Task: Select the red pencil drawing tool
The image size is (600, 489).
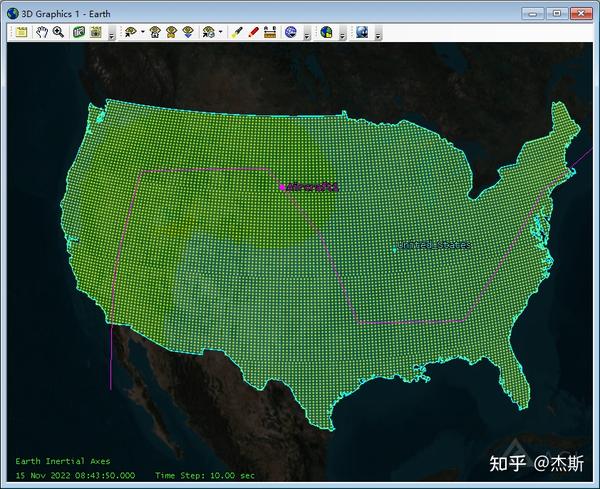Action: [x=253, y=32]
